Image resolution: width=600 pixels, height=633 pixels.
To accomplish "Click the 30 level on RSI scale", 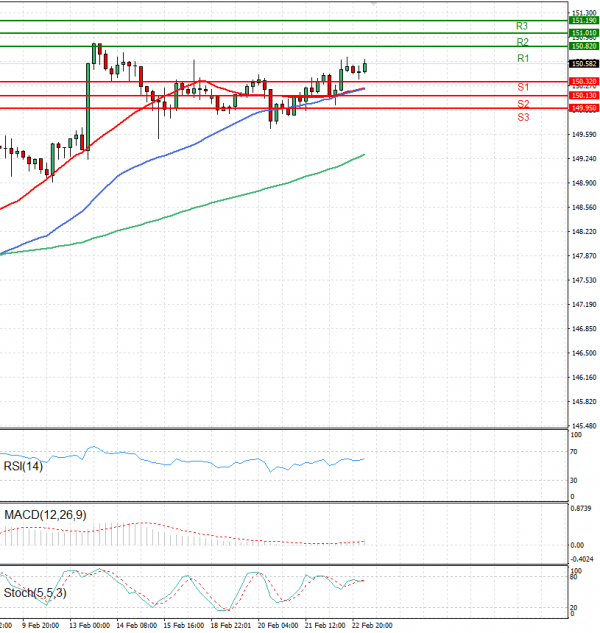I will pos(574,480).
